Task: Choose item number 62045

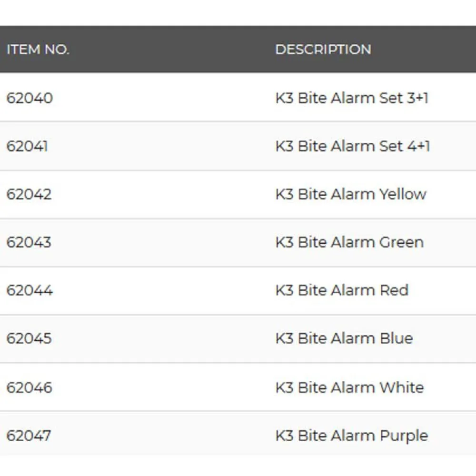Action: pos(29,338)
